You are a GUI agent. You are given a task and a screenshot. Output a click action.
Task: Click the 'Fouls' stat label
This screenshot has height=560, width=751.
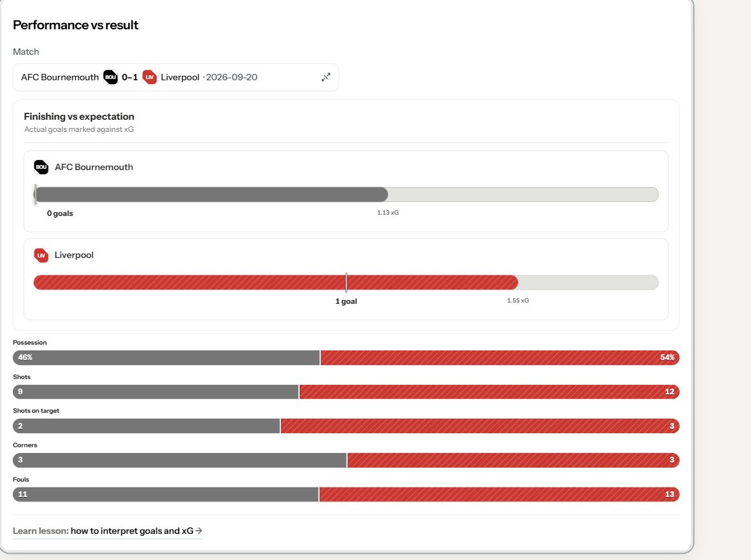[21, 480]
